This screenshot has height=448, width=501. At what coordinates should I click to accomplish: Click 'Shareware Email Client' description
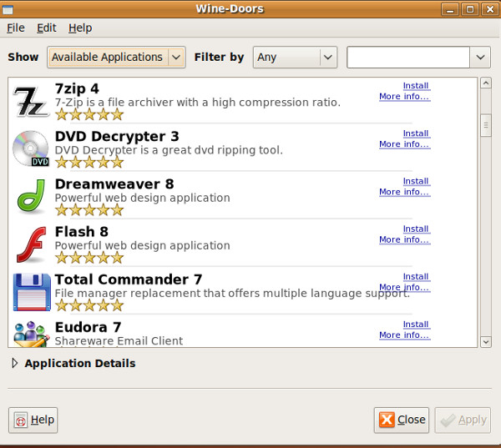click(x=119, y=341)
